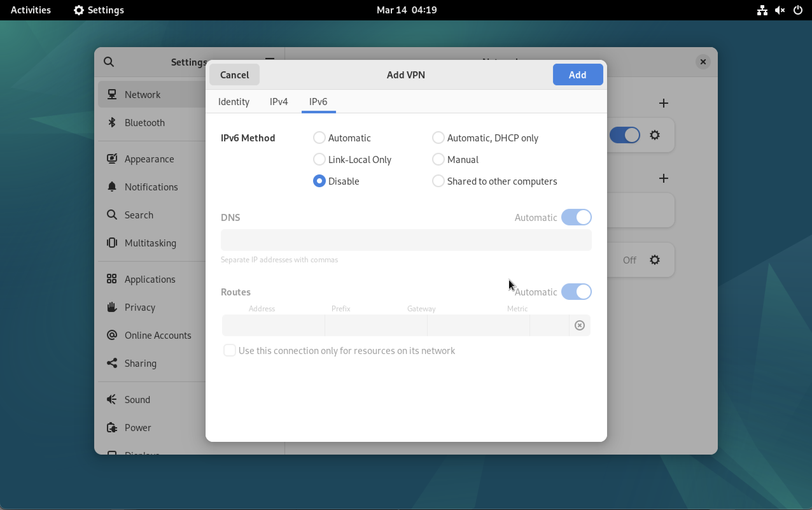The image size is (812, 510).
Task: Click the route Metric field
Action: (549, 325)
